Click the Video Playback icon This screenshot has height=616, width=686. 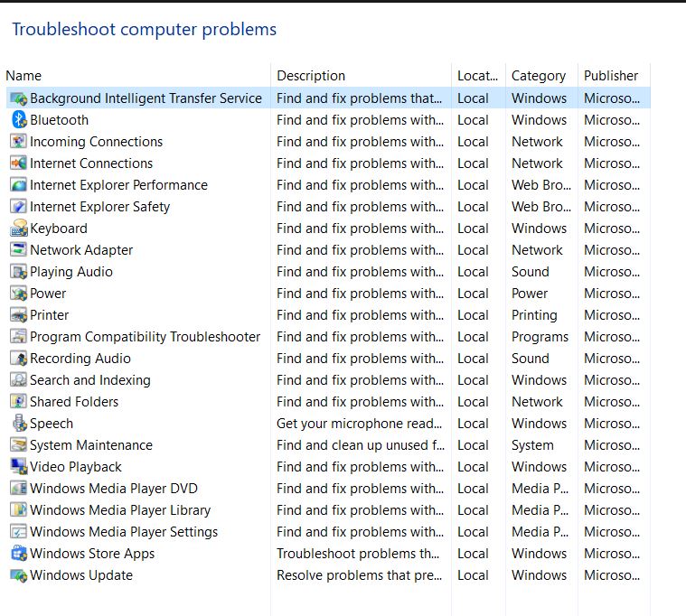point(18,467)
